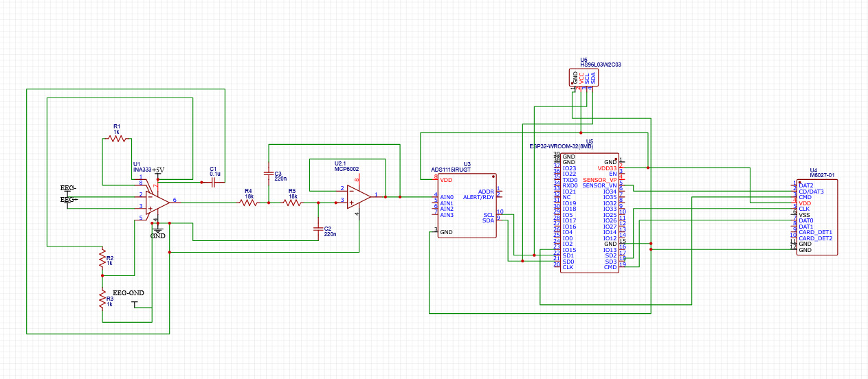Select the EEG- input net label

click(x=68, y=188)
